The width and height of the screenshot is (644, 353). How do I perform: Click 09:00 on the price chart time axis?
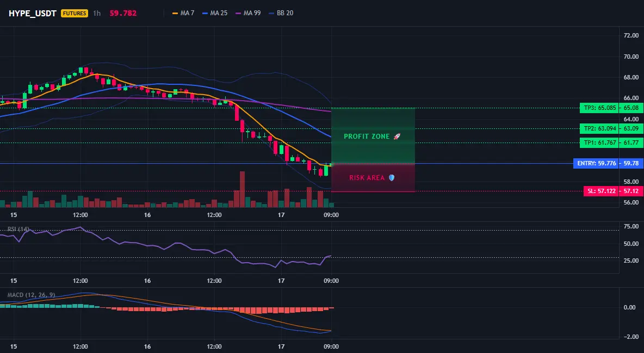point(331,215)
